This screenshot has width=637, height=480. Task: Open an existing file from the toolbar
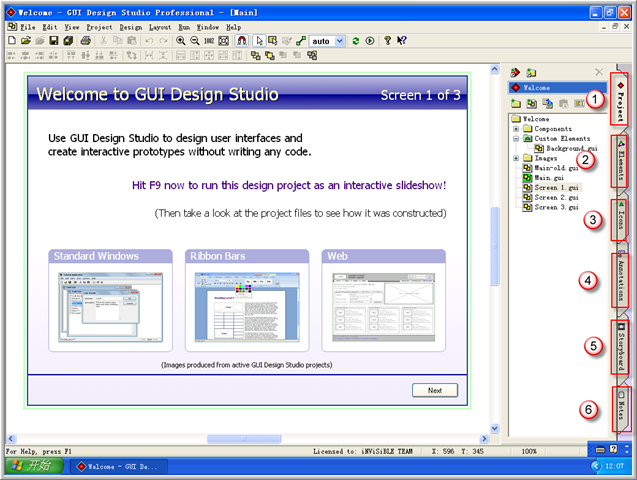pyautogui.click(x=26, y=41)
